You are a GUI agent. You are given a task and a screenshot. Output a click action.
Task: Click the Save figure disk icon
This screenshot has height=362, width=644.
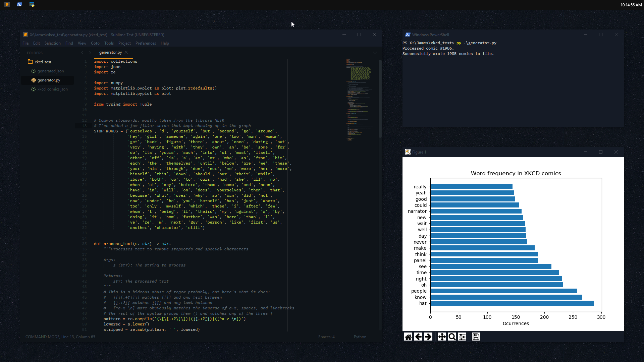(476, 337)
